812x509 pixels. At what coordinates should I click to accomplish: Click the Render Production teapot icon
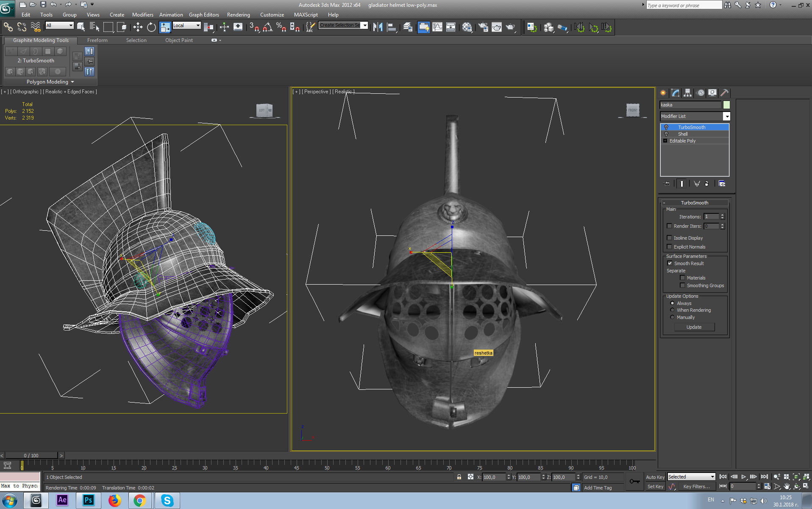pos(511,27)
